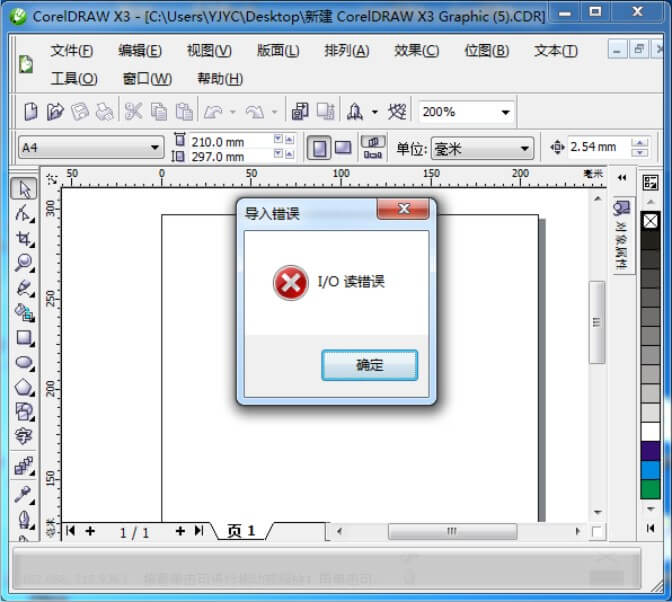The height and width of the screenshot is (602, 672).
Task: Go to first page navigation button
Action: click(x=71, y=531)
